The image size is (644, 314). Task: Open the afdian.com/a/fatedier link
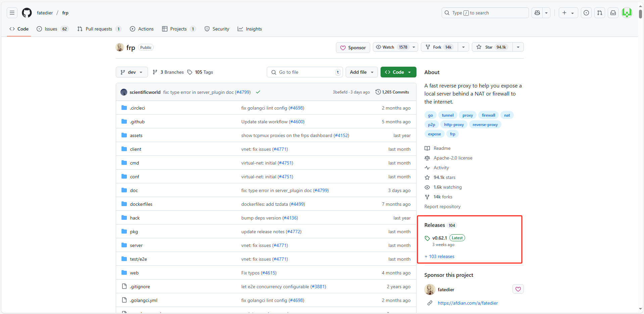[x=468, y=303]
